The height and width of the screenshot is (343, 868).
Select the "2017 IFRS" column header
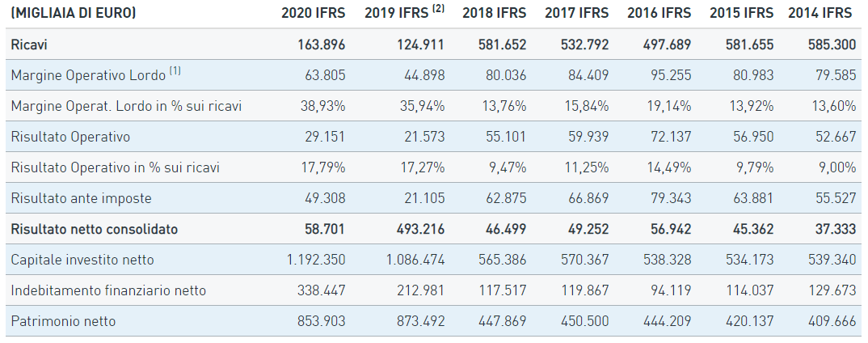click(576, 13)
